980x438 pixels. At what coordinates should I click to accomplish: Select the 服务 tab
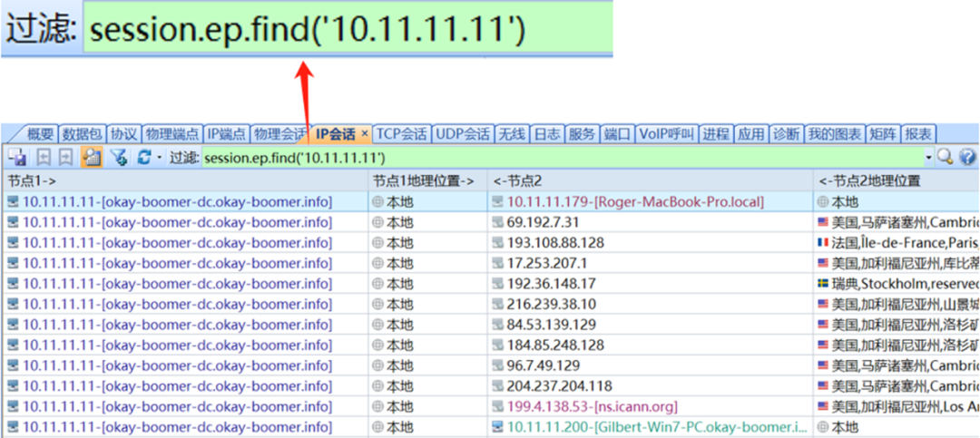(x=583, y=133)
